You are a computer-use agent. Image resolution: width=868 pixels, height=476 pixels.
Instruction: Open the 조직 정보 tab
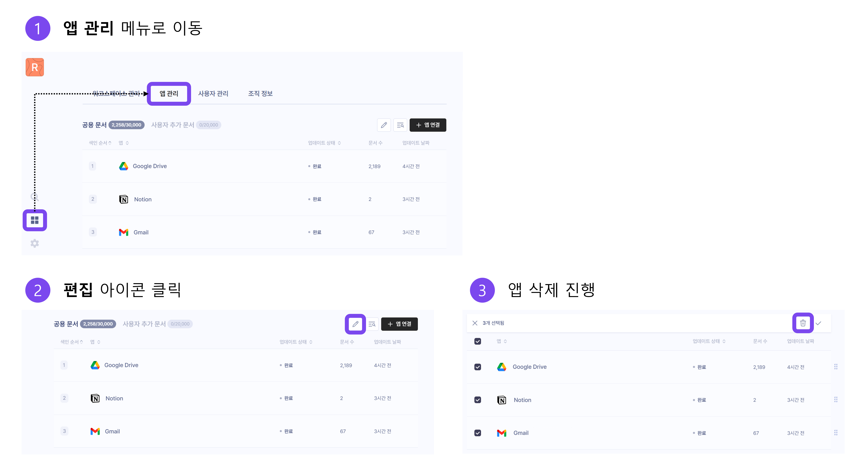(260, 93)
